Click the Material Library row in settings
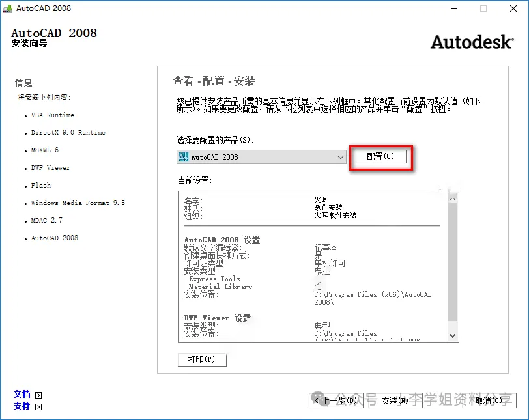529x420 pixels. pos(220,287)
